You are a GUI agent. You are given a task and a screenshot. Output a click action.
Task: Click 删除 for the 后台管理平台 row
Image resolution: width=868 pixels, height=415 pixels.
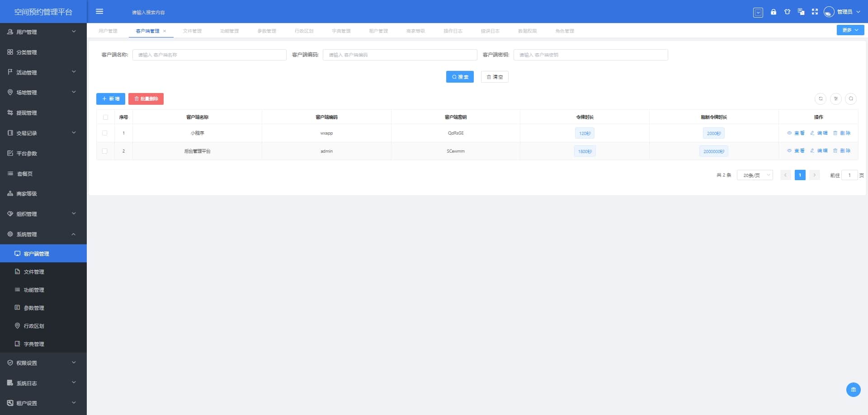[842, 150]
